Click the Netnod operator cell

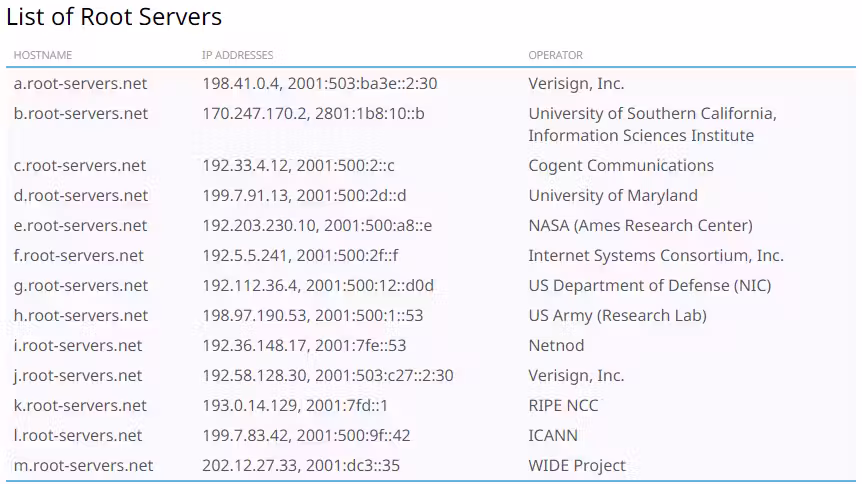pos(556,345)
